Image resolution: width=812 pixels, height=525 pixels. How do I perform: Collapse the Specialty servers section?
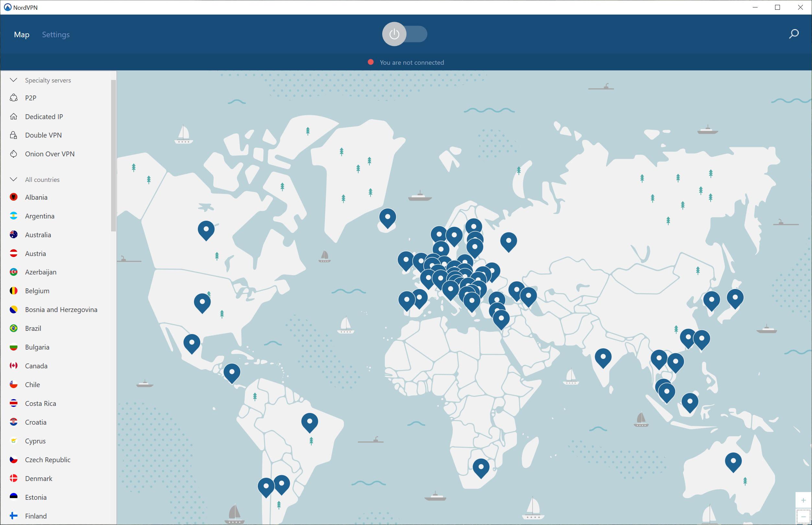14,80
